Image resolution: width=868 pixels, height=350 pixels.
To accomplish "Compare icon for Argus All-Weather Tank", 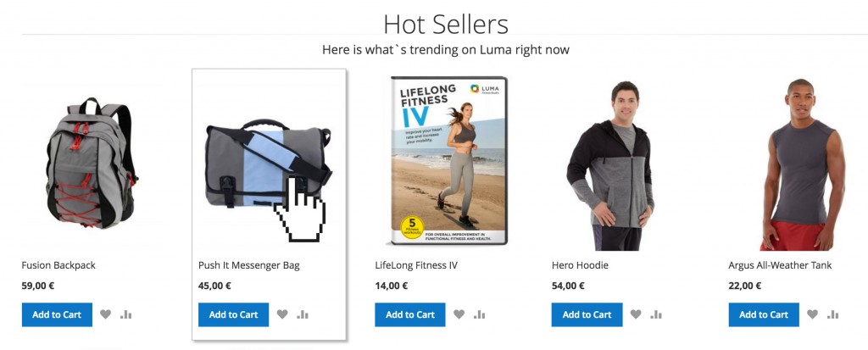I will [832, 314].
